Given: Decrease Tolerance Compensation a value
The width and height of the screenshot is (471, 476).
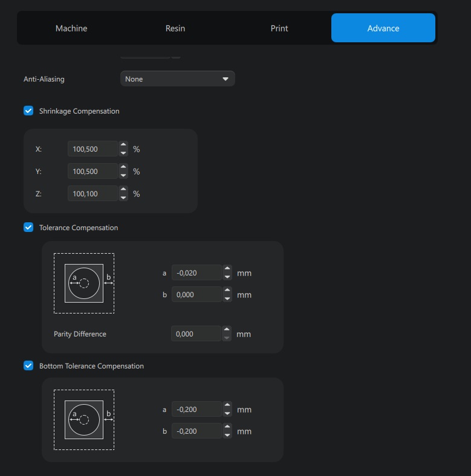Looking at the screenshot, I should [x=227, y=277].
